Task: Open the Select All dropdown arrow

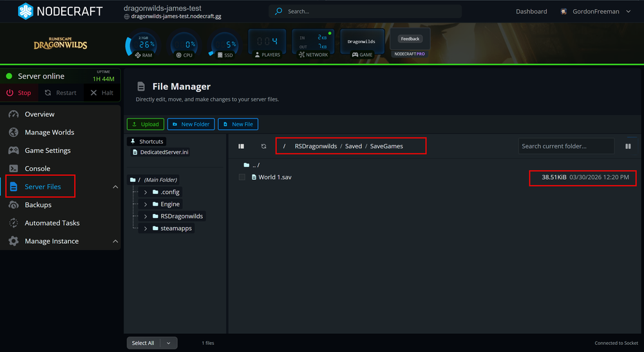Action: click(168, 343)
